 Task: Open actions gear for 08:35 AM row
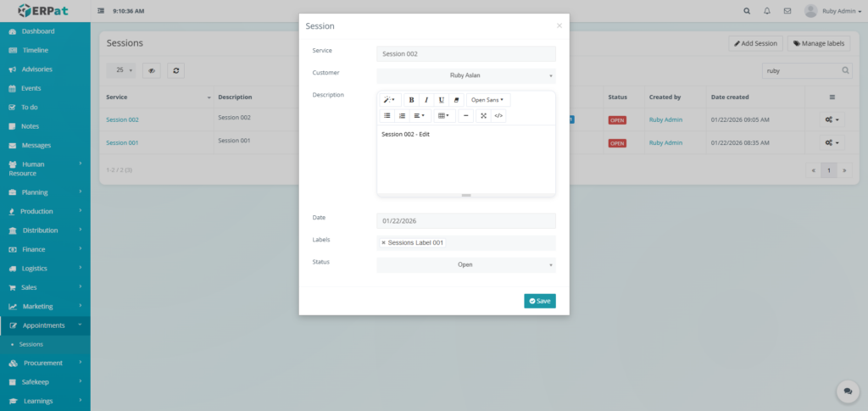coord(832,142)
